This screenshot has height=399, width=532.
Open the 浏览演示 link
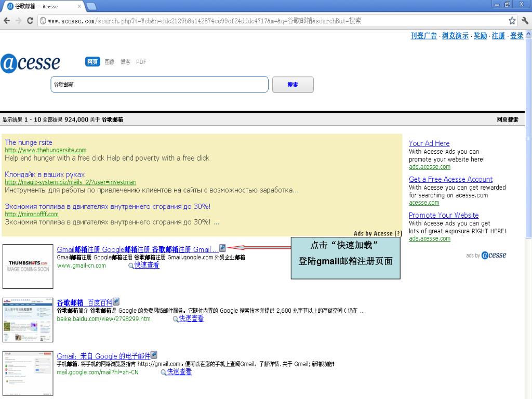click(455, 36)
